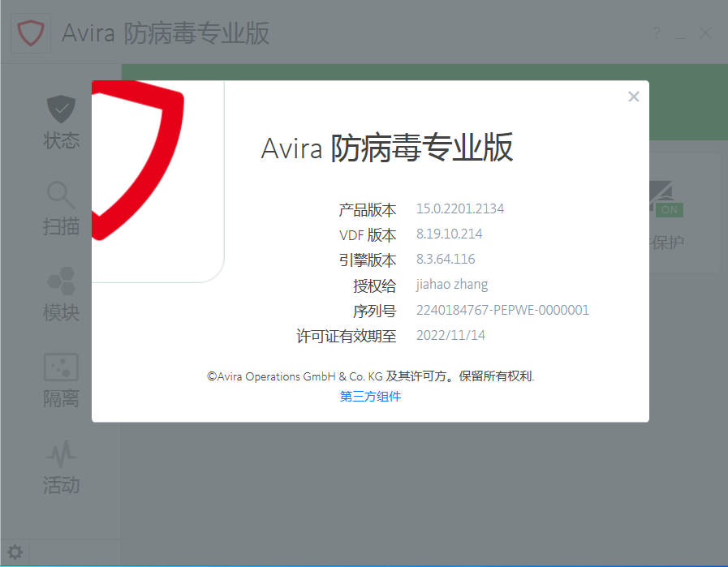
Task: Click the VDF 版本 label
Action: click(x=368, y=235)
